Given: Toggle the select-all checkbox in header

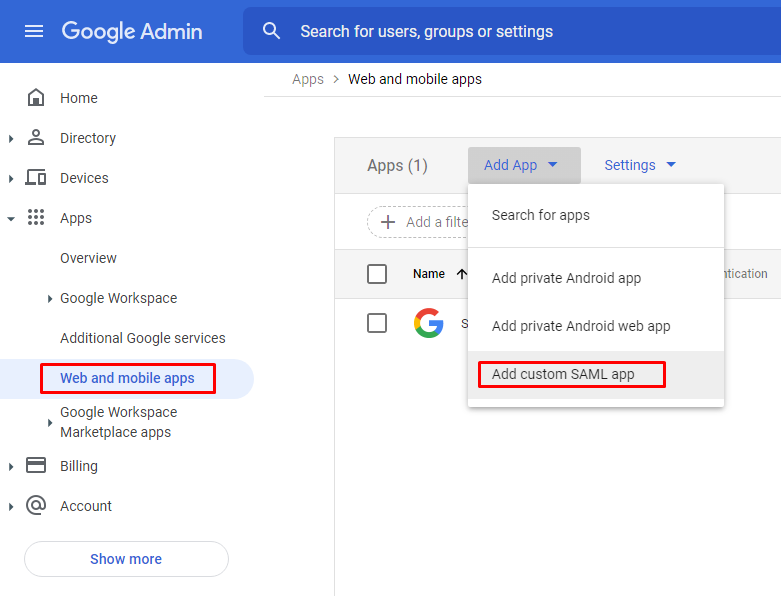Looking at the screenshot, I should (x=377, y=274).
